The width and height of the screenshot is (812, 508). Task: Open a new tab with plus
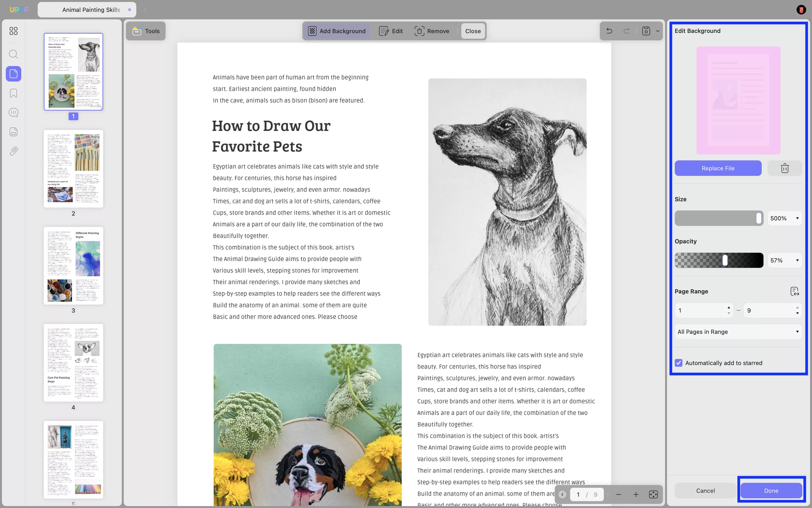point(145,10)
